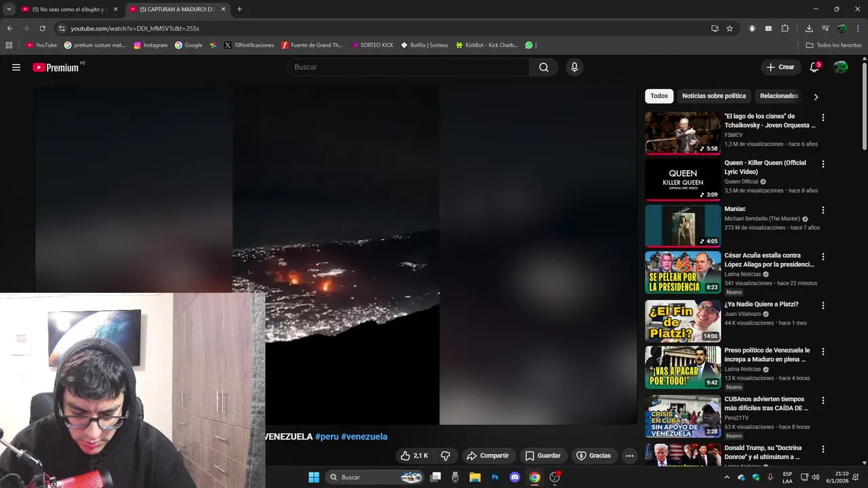Open WhatsApp bookmark icon

pos(529,45)
